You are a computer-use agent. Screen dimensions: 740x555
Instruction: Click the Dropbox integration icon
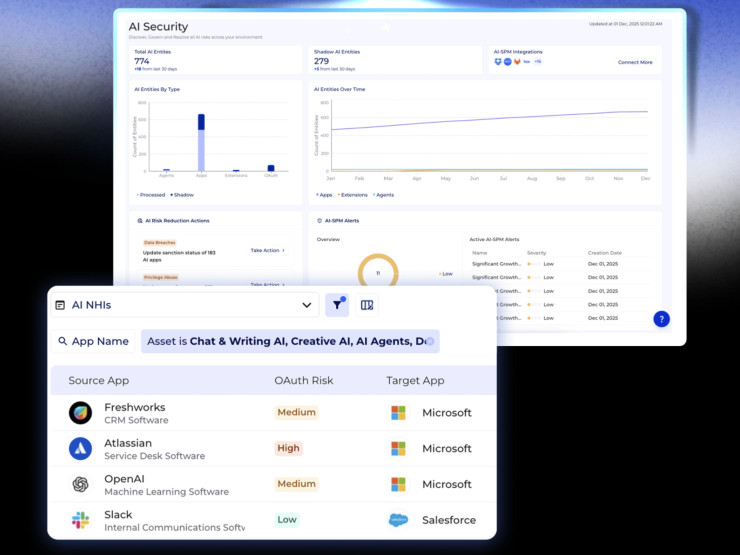point(497,62)
